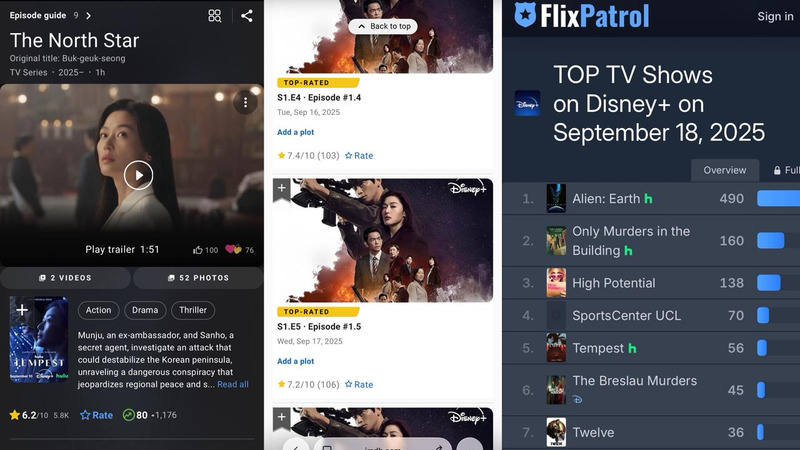The width and height of the screenshot is (800, 450).
Task: Add episode 1.5 to watchlist via plus badge
Action: (282, 188)
